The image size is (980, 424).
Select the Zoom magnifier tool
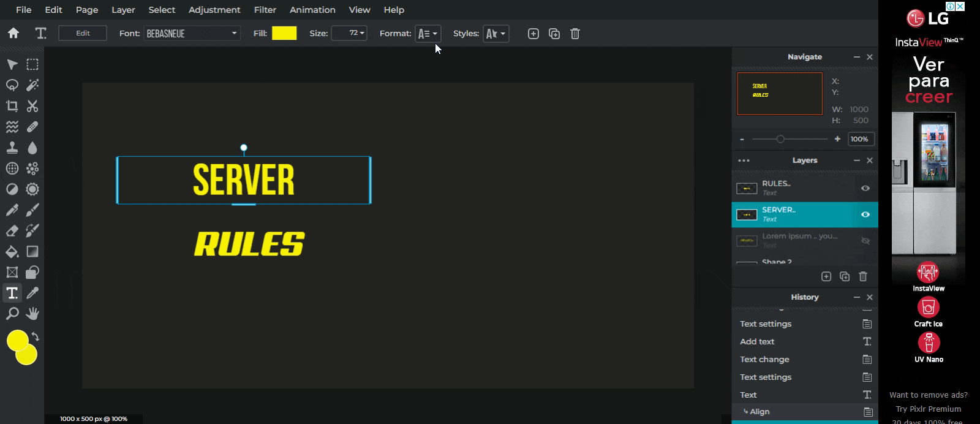coord(12,314)
